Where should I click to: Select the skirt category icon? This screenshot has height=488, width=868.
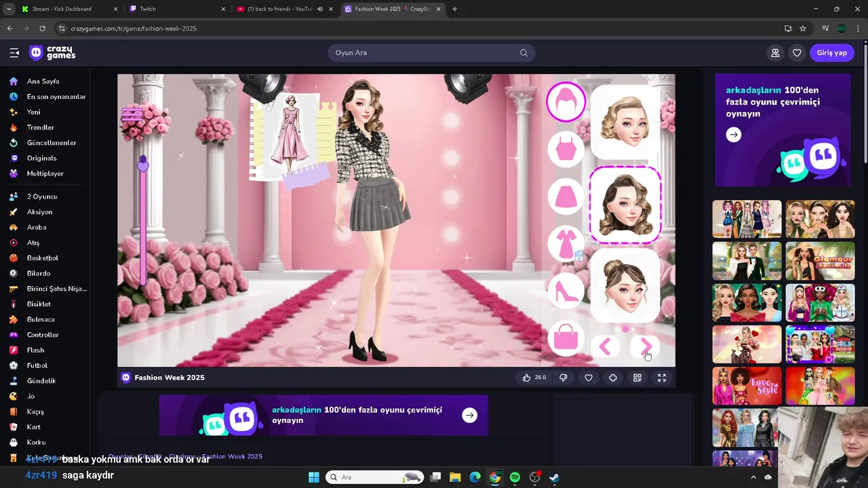click(x=566, y=197)
